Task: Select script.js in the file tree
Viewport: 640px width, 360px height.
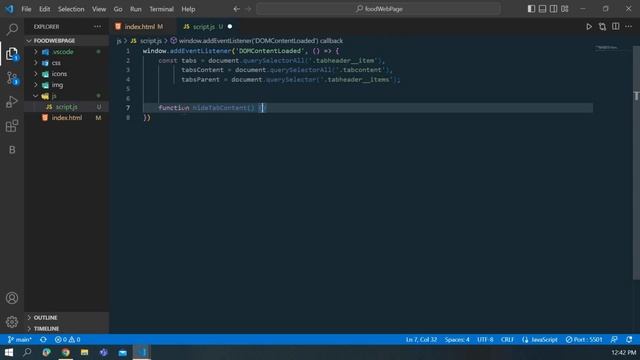Action: coord(67,107)
